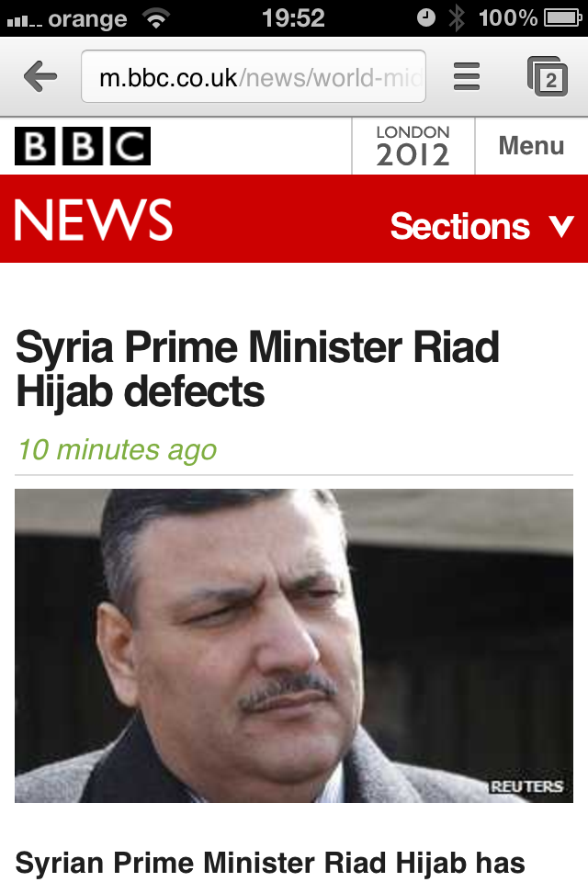This screenshot has height=882, width=588.
Task: Open the Sections menu label
Action: tap(460, 226)
